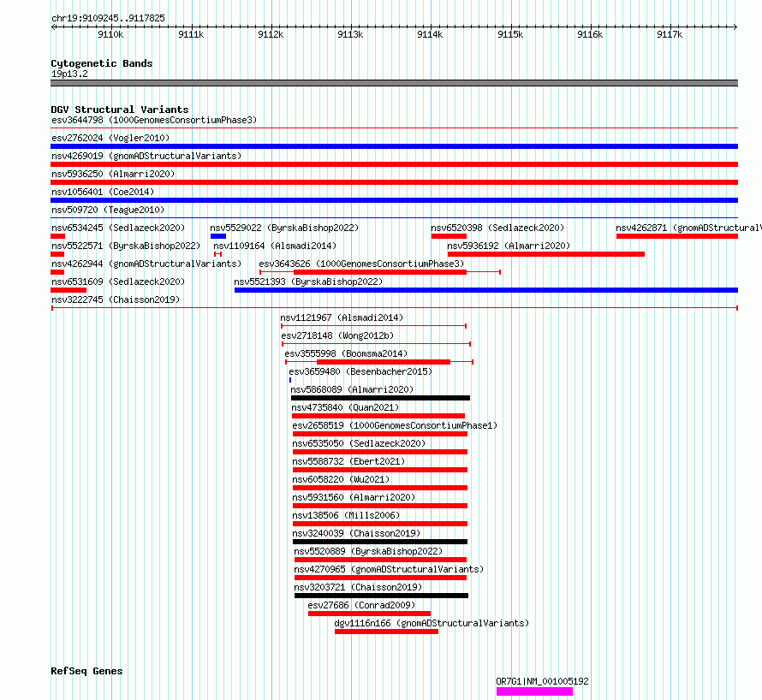The image size is (762, 700).
Task: Select esv3555998 (Boomsma2014) label
Action: tap(346, 353)
